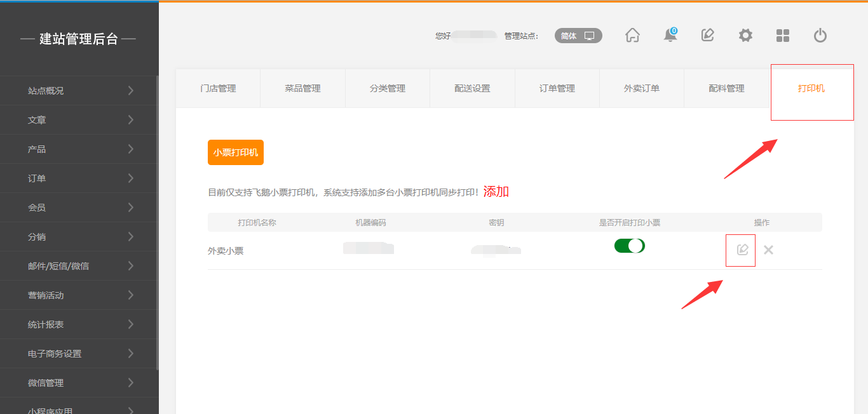868x414 pixels.
Task: Expand the 站点概况 sidebar menu
Action: [x=79, y=91]
